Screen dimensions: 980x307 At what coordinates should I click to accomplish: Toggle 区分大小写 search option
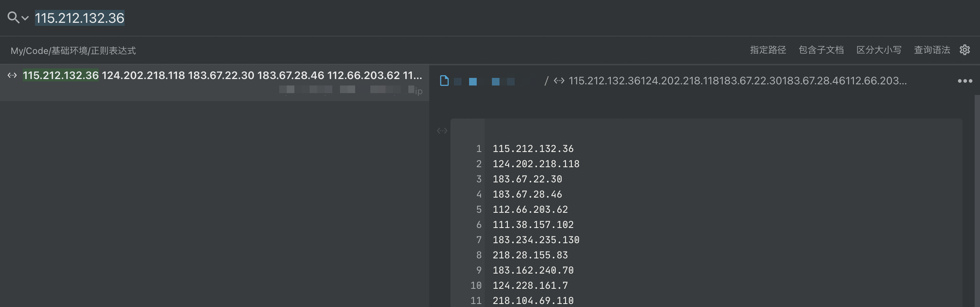879,50
